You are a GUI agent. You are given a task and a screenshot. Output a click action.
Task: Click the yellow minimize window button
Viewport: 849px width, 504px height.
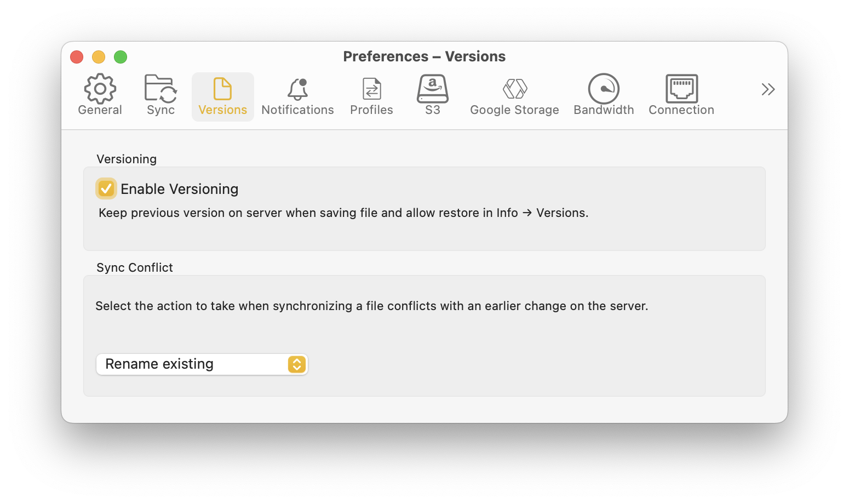[x=99, y=57]
